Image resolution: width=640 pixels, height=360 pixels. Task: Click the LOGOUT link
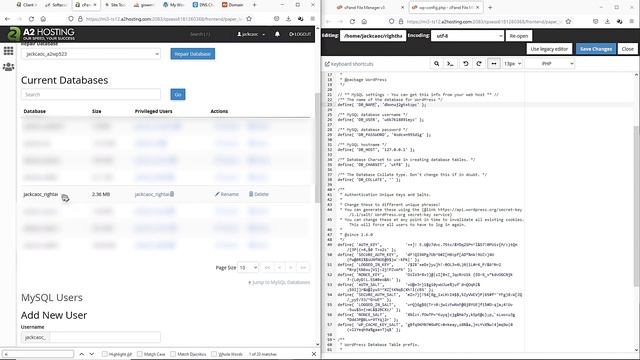click(x=300, y=34)
